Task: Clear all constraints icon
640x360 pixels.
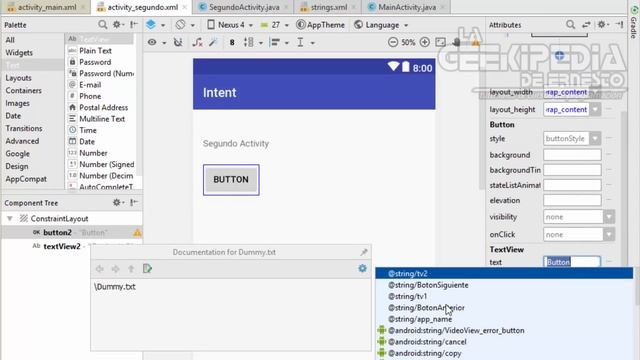Action: click(x=198, y=42)
